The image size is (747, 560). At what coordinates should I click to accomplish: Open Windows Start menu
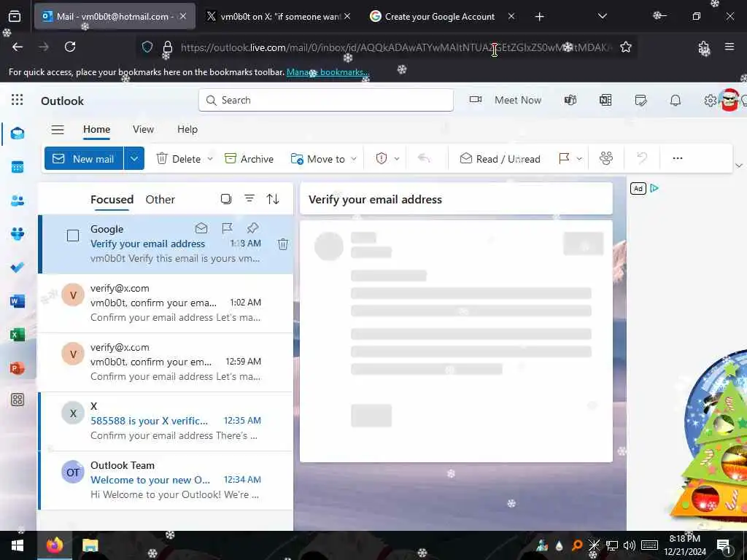(18, 545)
